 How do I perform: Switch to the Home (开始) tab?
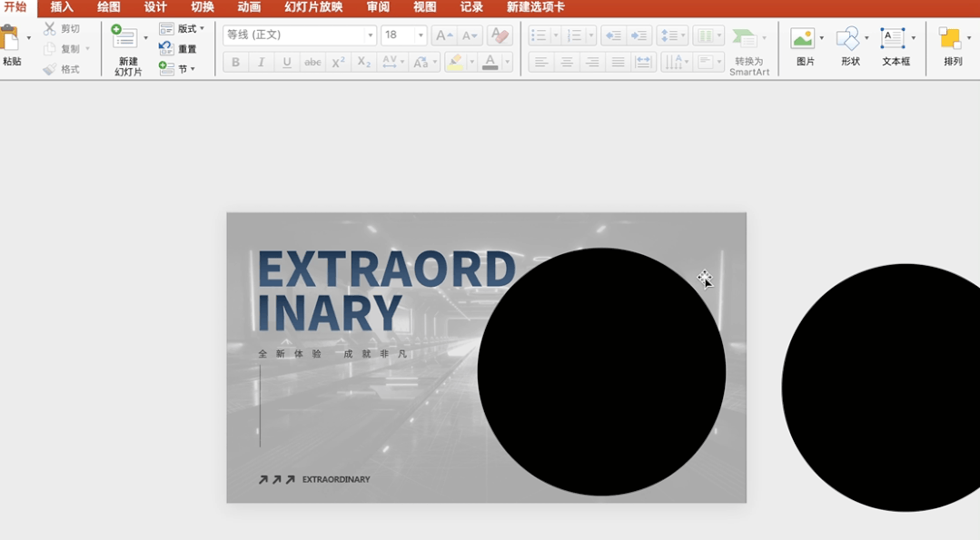[15, 7]
